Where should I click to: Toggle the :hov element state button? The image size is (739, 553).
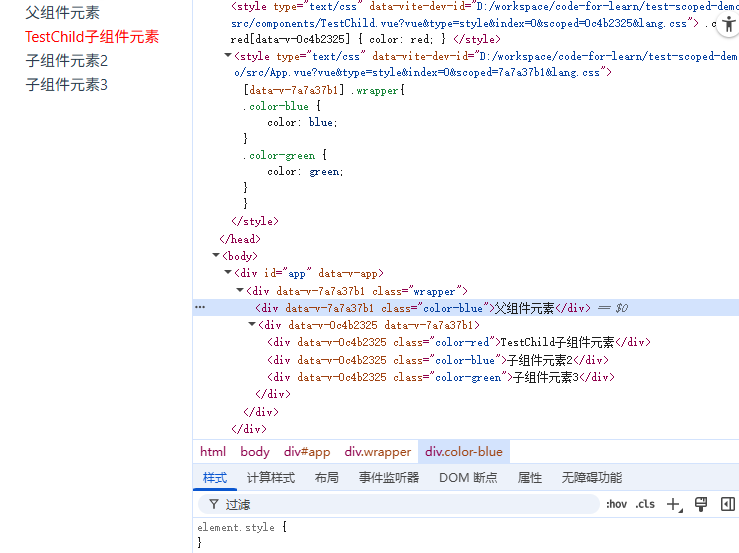coord(616,504)
